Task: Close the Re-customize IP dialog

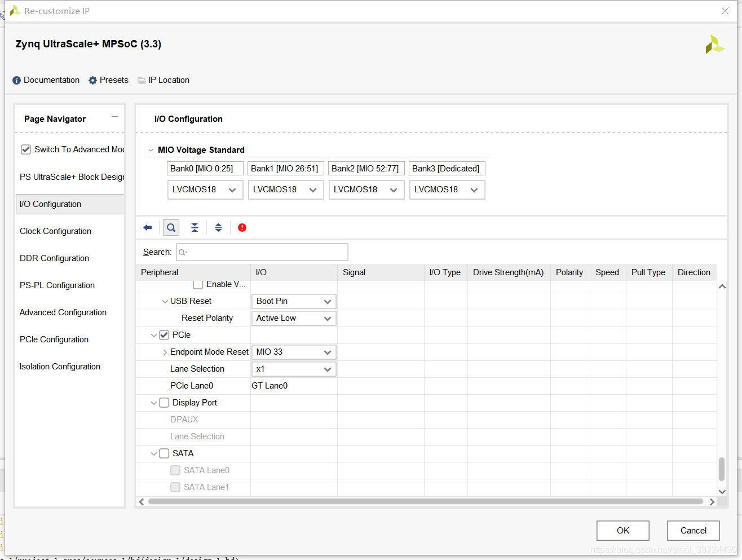Action: (x=725, y=11)
